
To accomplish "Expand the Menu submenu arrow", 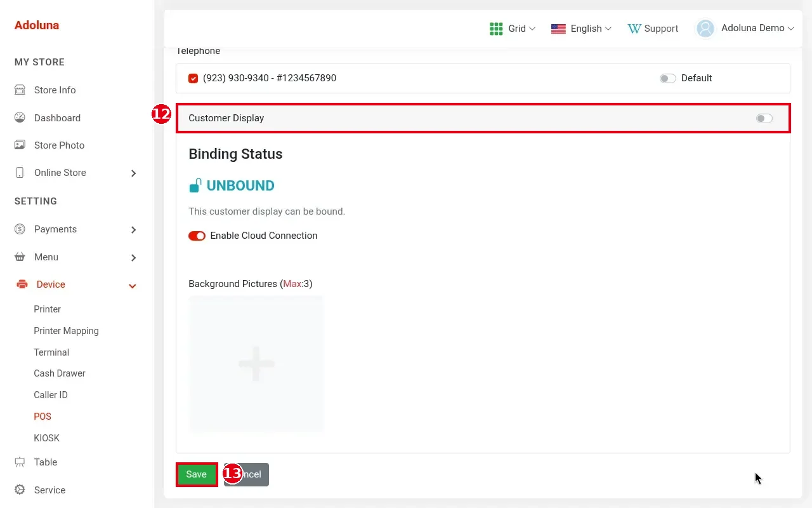I will (133, 258).
